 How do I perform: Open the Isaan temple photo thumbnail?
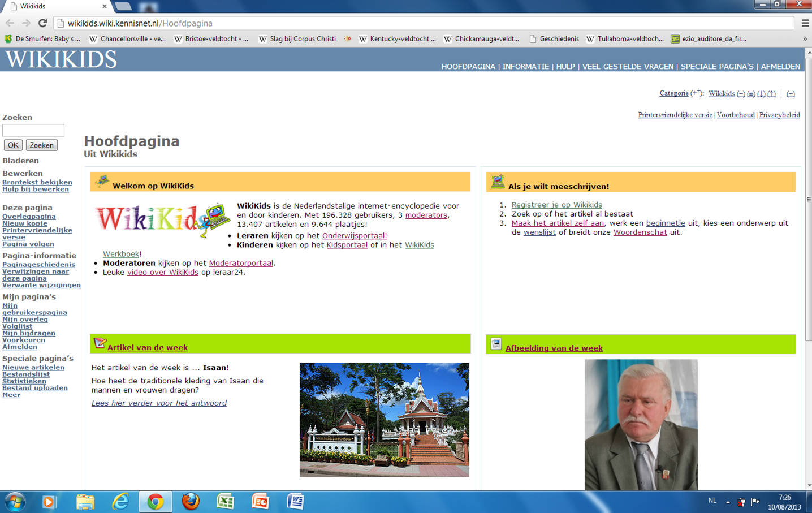coord(385,420)
